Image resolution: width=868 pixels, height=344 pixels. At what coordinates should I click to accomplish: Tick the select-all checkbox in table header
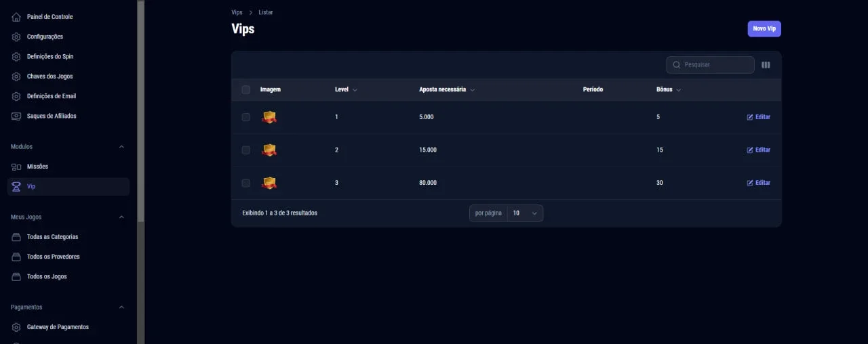tap(246, 90)
